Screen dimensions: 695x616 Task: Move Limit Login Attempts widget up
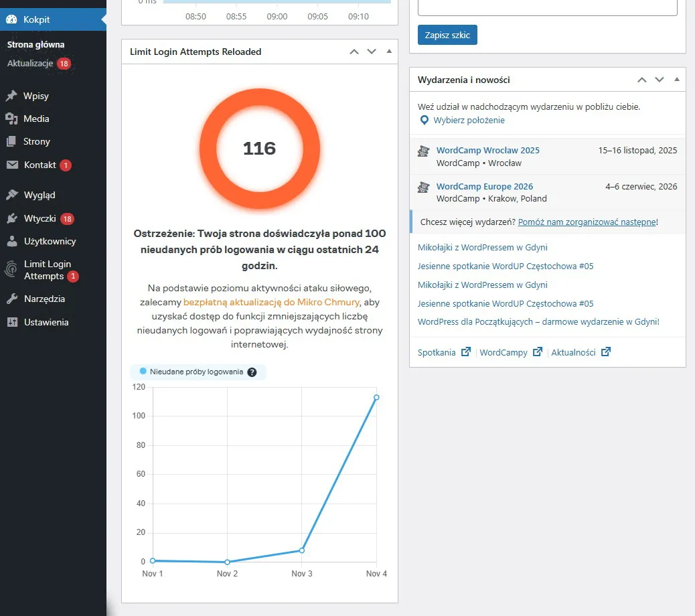(354, 52)
